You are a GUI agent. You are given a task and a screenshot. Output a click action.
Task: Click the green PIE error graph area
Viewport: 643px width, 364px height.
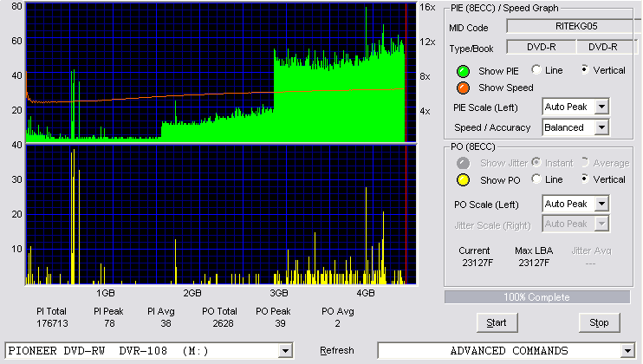[221, 72]
